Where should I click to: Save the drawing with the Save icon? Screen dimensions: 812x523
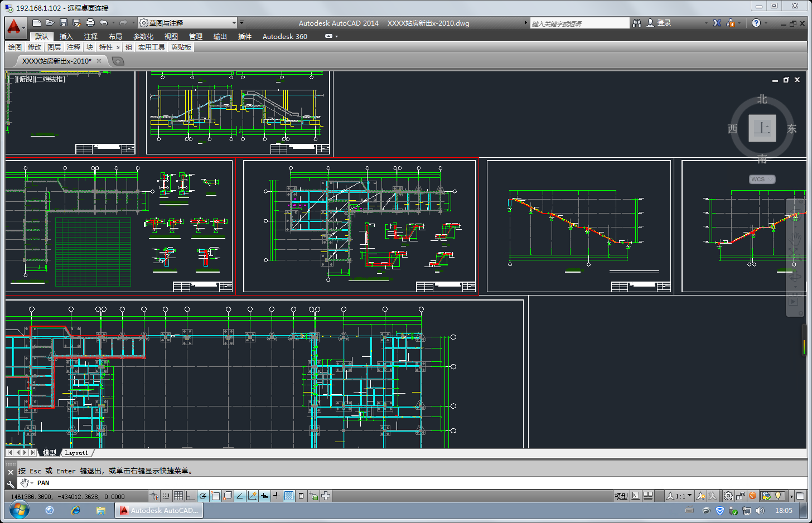click(63, 23)
